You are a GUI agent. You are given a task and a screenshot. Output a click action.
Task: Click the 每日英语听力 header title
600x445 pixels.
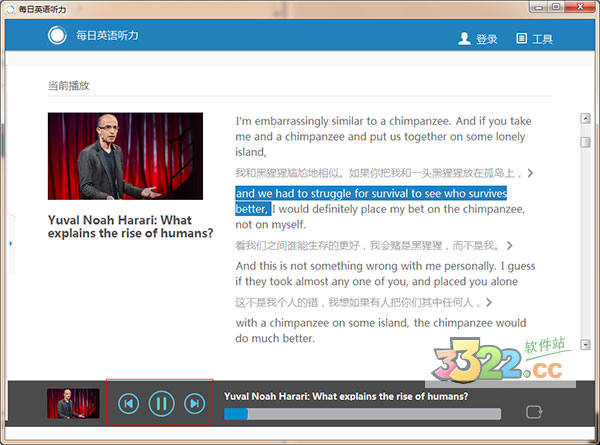[x=107, y=35]
